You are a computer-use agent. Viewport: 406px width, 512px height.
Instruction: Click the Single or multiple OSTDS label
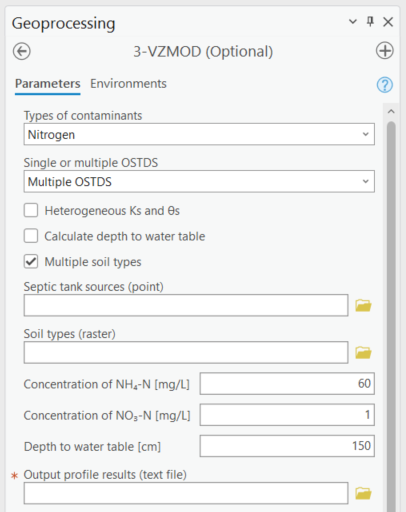pyautogui.click(x=91, y=163)
